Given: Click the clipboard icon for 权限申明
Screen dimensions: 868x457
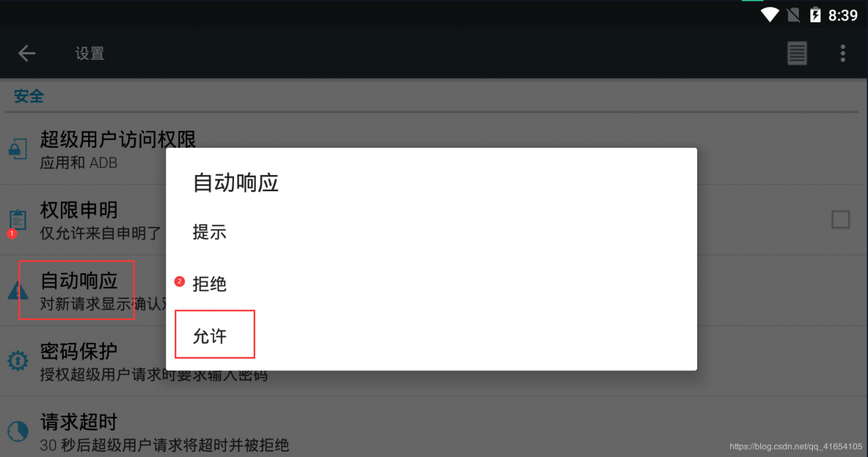Looking at the screenshot, I should 18,220.
